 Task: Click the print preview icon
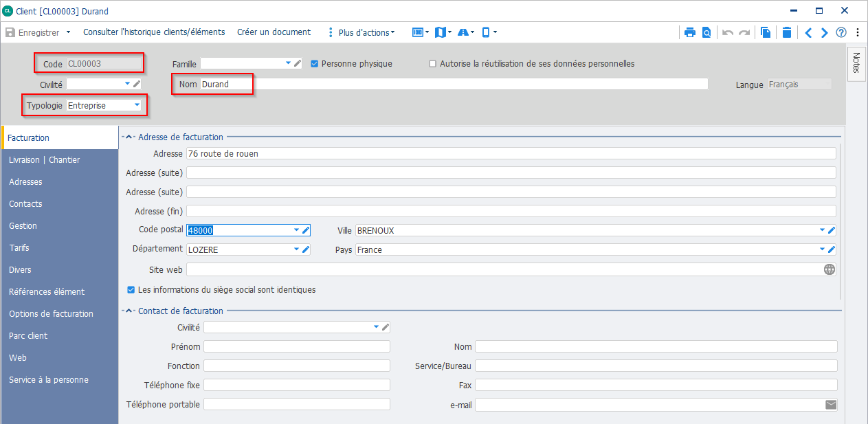[706, 32]
